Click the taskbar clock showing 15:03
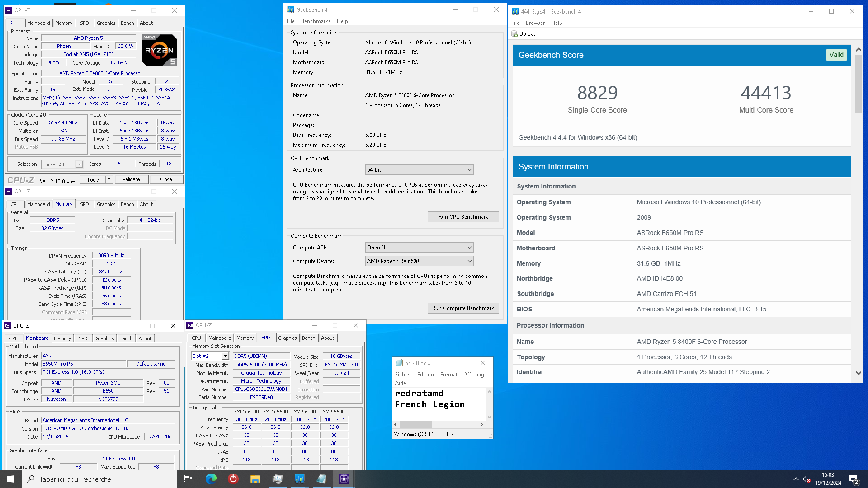Viewport: 868px width, 488px height. point(828,479)
